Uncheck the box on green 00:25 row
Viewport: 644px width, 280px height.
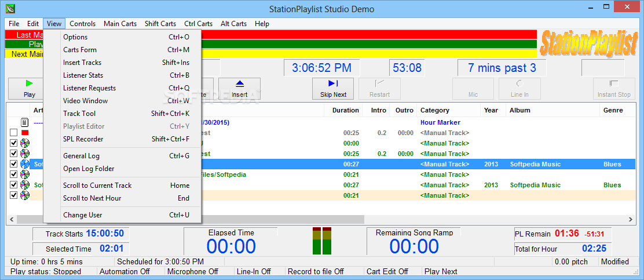(13, 154)
